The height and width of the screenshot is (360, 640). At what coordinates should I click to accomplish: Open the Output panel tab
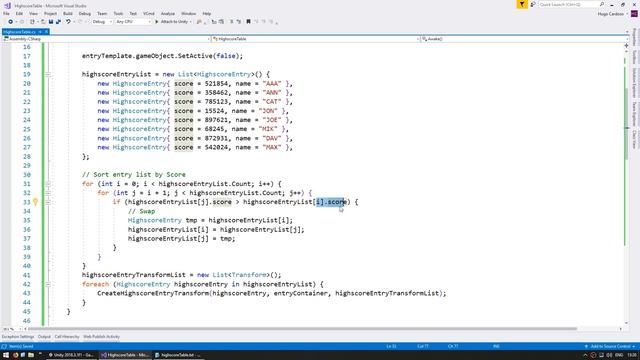click(x=44, y=337)
